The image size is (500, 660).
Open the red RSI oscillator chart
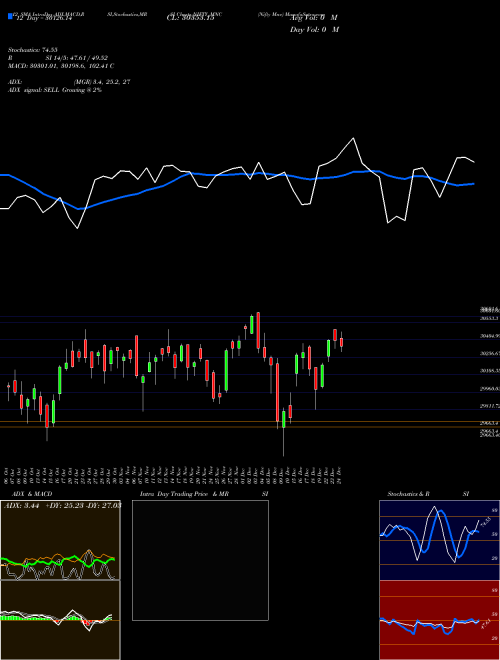click(x=439, y=620)
